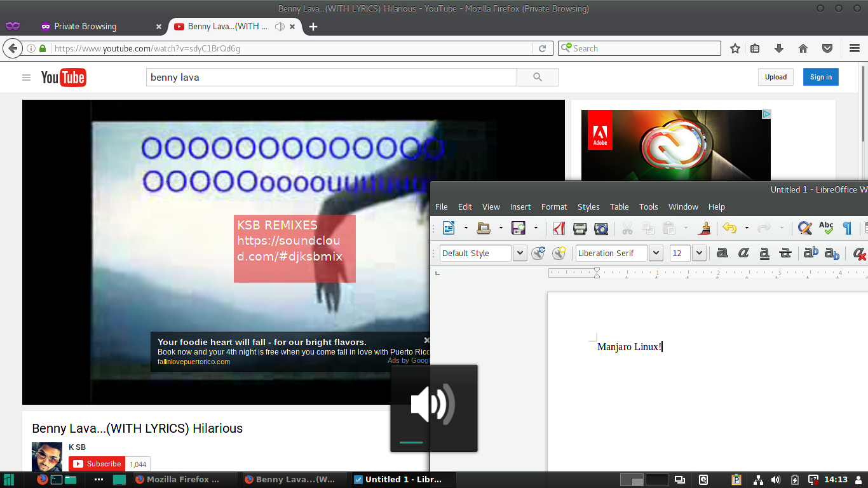Open the Table menu in LibreOffice
The width and height of the screenshot is (868, 488).
tap(620, 207)
